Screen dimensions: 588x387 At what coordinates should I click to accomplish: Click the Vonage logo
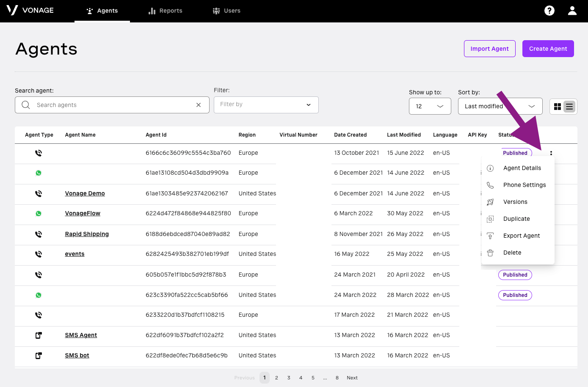tap(30, 10)
